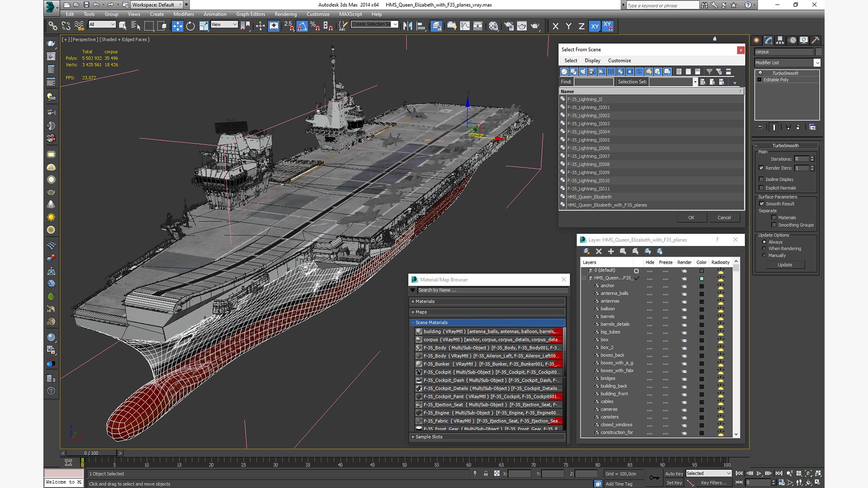Open Display menu in Select From Scene
868x488 pixels.
pos(592,61)
